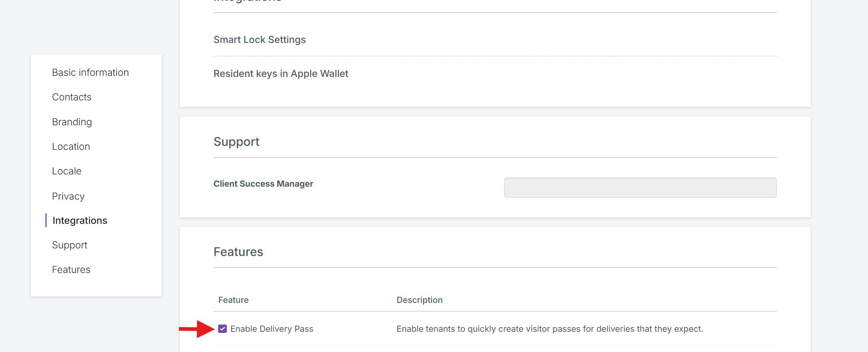This screenshot has width=868, height=352.
Task: Click the Client Success Manager label
Action: (263, 184)
